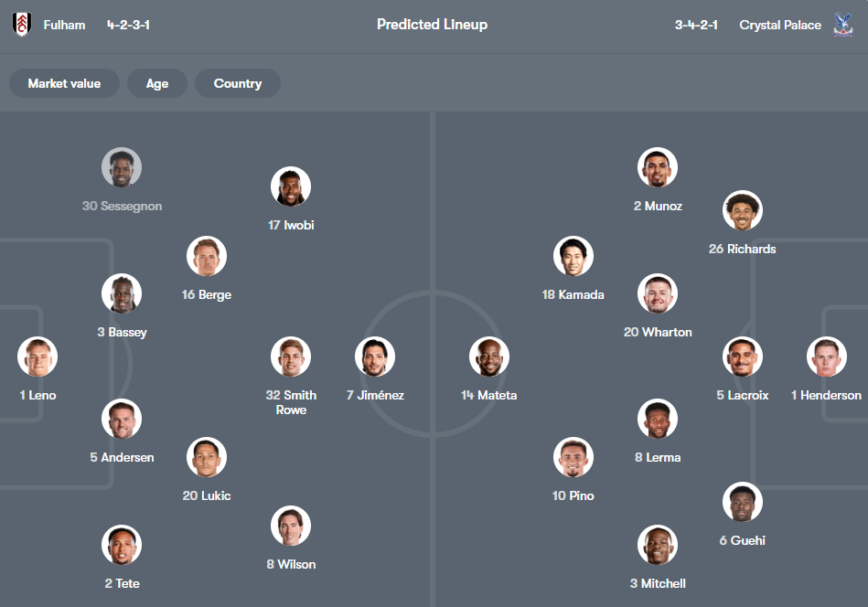The width and height of the screenshot is (868, 607).
Task: Open striker Mateta's player icon
Action: click(x=489, y=357)
